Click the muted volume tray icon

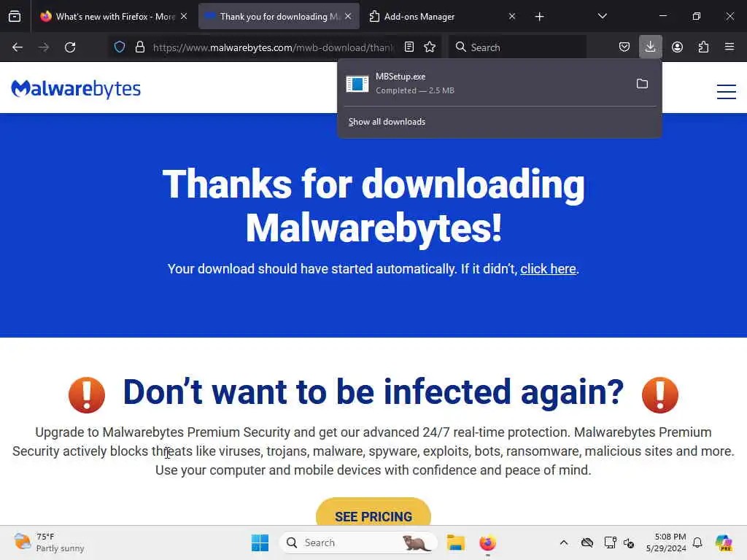click(x=629, y=542)
